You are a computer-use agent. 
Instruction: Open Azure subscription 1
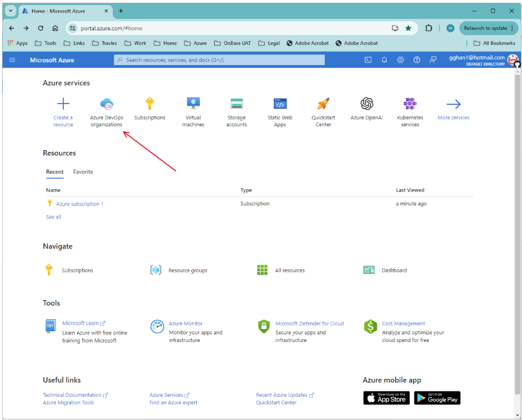(x=80, y=203)
